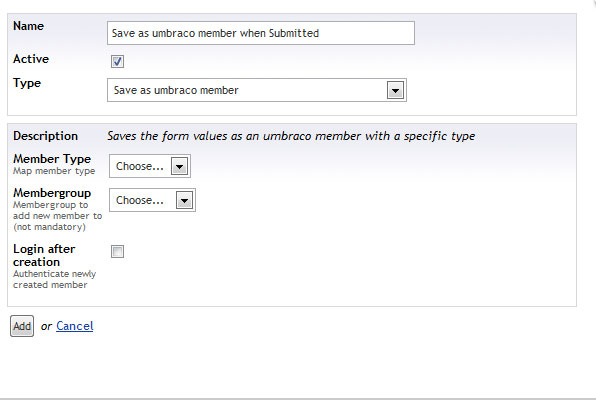596x400 pixels.
Task: Click 'Choose...' text in Membergroup selector
Action: (139, 200)
